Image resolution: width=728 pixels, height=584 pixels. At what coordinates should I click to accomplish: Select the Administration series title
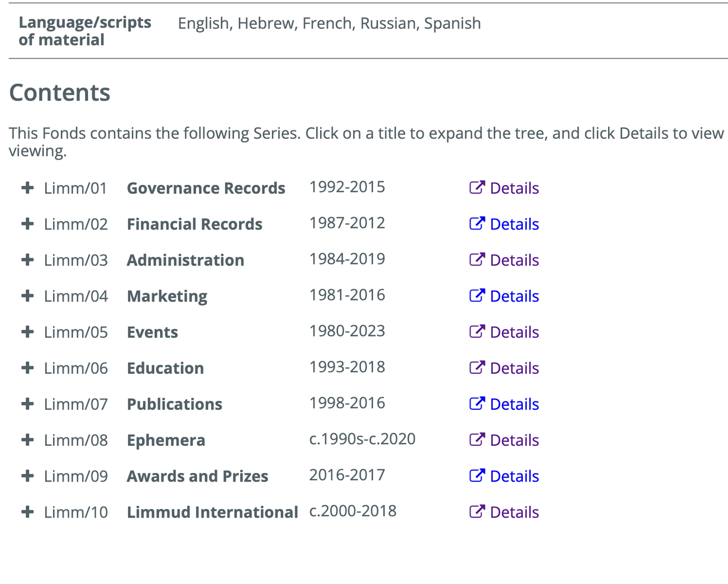[186, 260]
